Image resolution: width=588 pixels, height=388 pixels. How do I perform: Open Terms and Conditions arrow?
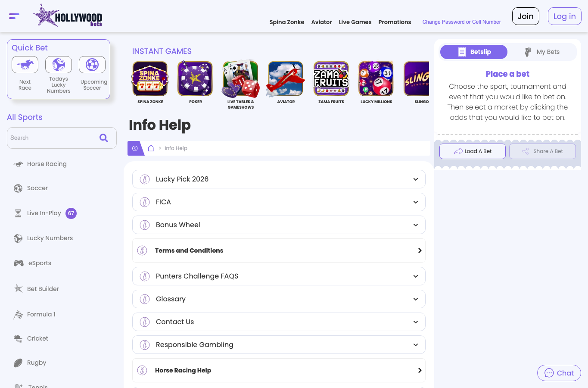coord(420,250)
